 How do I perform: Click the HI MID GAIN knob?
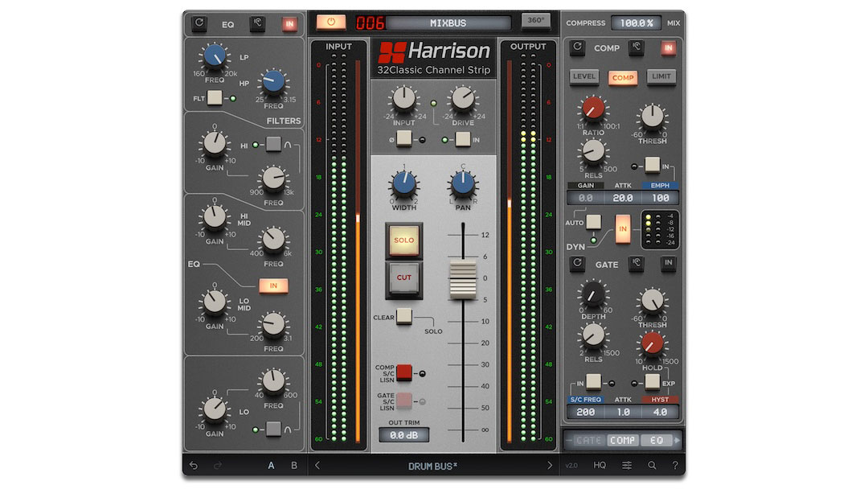coord(215,217)
